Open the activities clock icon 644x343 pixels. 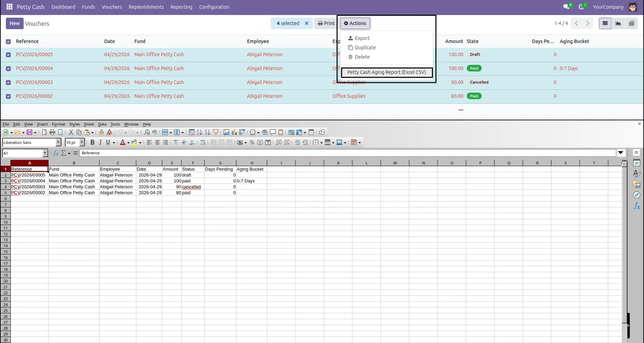[582, 7]
